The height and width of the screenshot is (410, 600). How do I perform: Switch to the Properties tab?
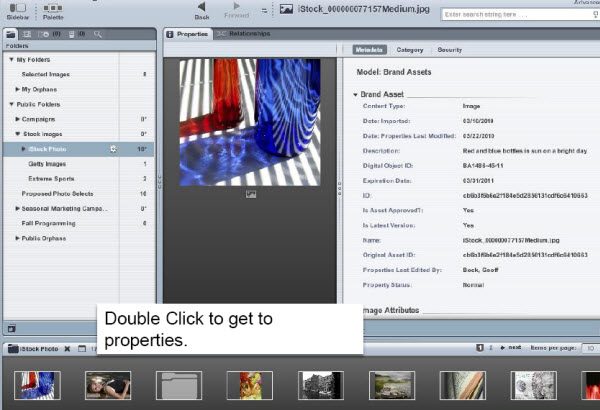coord(187,34)
